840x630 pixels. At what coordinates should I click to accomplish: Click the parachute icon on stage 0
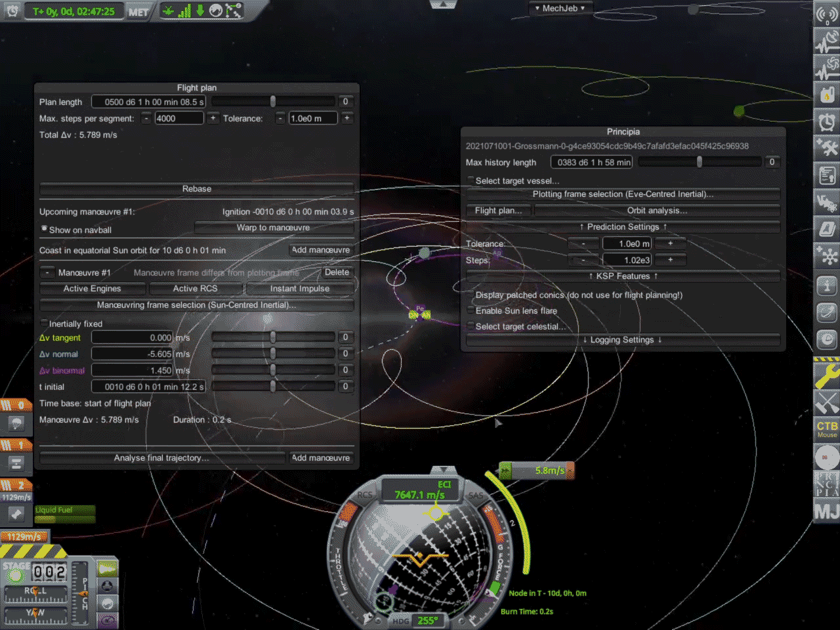tap(17, 424)
